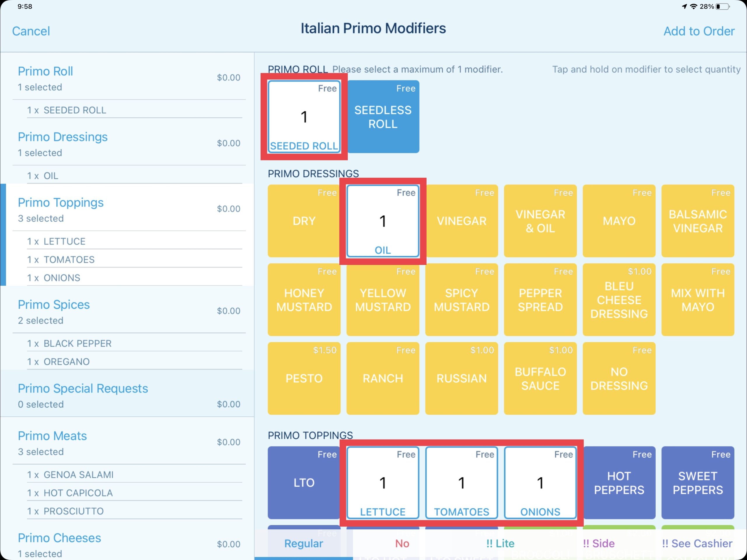This screenshot has width=747, height=560.
Task: Toggle the selected LETTUCE topping
Action: pos(383,483)
